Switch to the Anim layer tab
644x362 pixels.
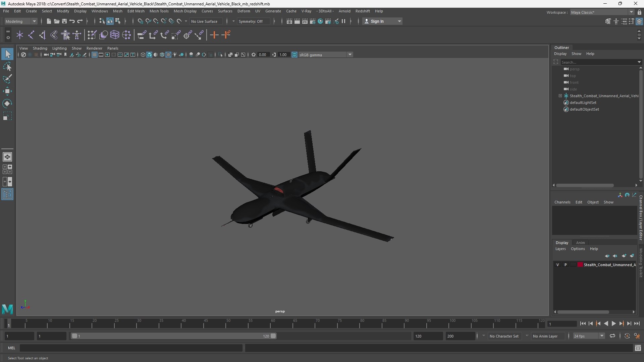coord(580,243)
